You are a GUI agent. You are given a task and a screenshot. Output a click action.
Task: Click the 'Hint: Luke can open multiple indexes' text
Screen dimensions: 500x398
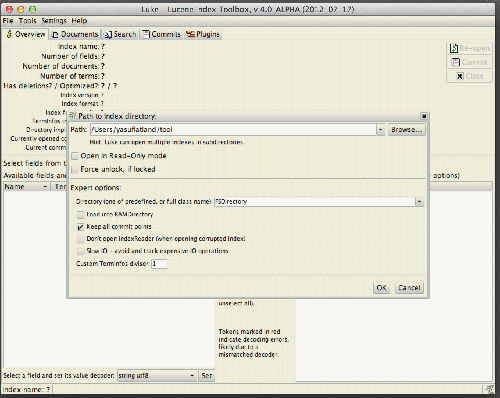coord(166,142)
